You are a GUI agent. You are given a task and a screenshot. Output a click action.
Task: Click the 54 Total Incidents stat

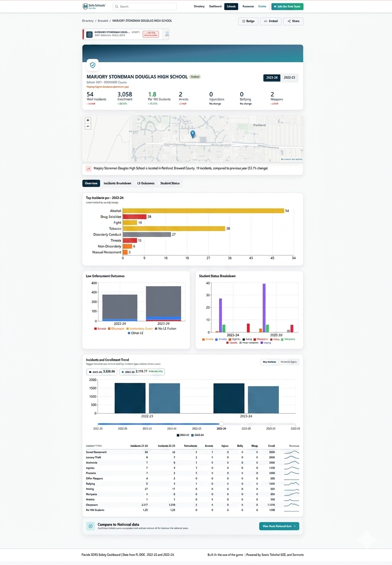coord(96,98)
